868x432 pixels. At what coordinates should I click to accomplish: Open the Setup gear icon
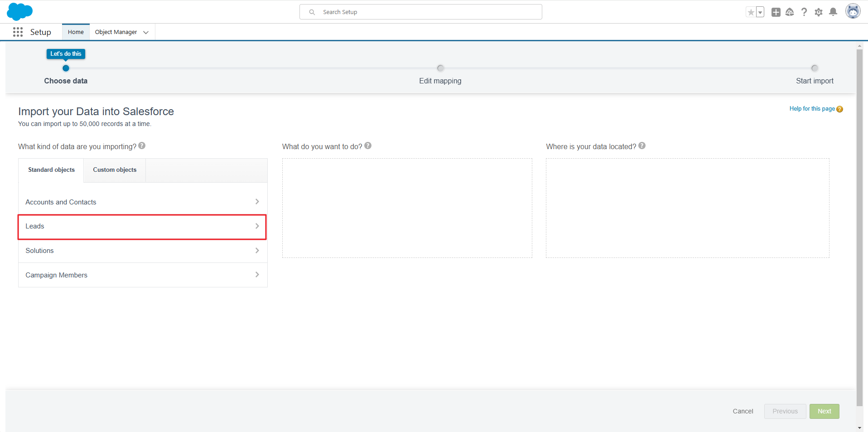(819, 12)
